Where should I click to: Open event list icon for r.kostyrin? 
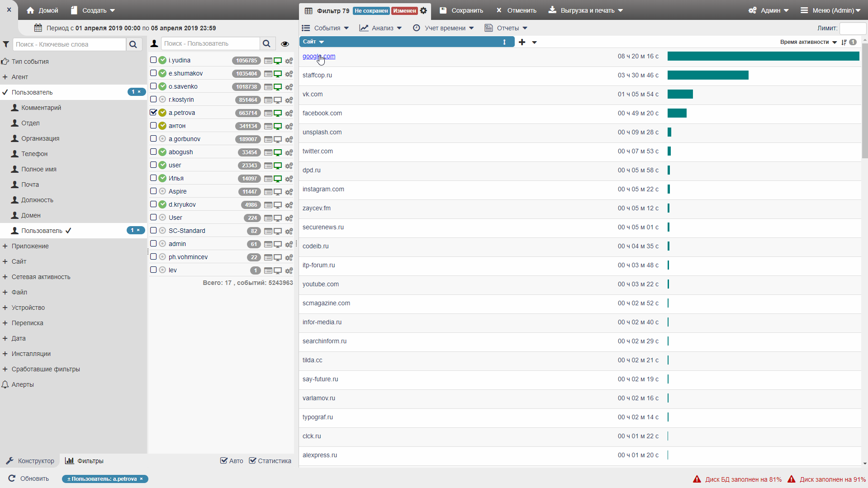click(268, 100)
